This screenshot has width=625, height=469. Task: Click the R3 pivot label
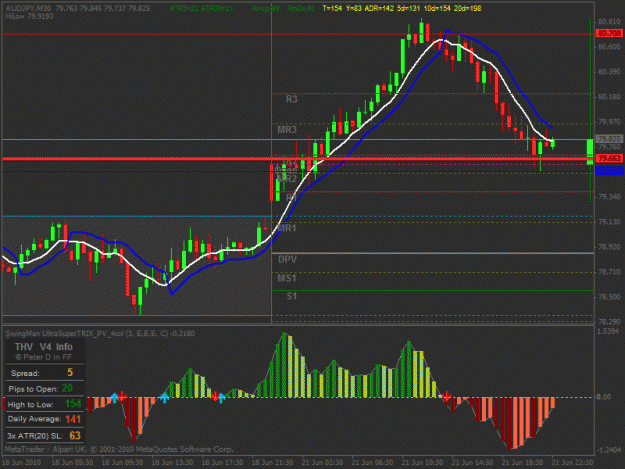click(292, 99)
